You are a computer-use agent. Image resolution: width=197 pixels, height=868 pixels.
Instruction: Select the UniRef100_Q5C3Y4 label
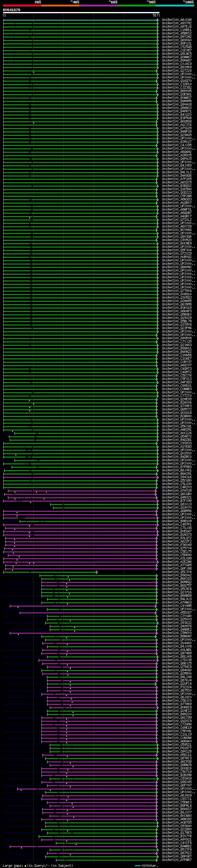[177, 572]
